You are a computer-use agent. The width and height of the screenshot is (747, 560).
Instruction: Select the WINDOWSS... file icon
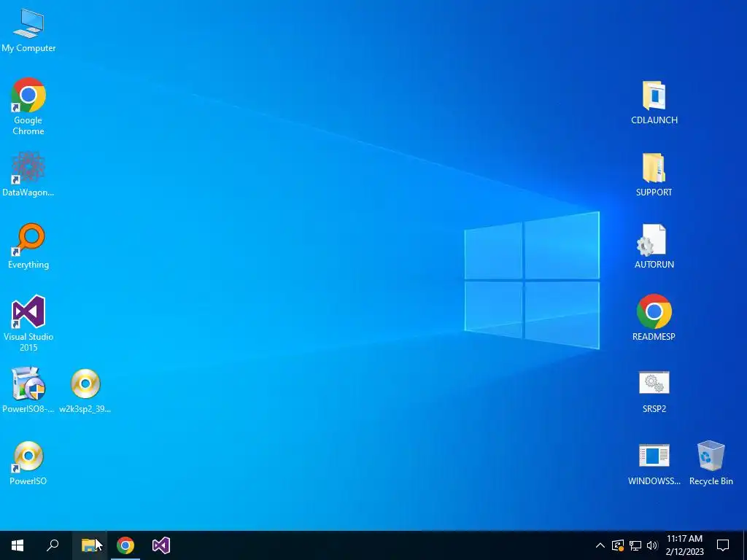[x=654, y=464]
